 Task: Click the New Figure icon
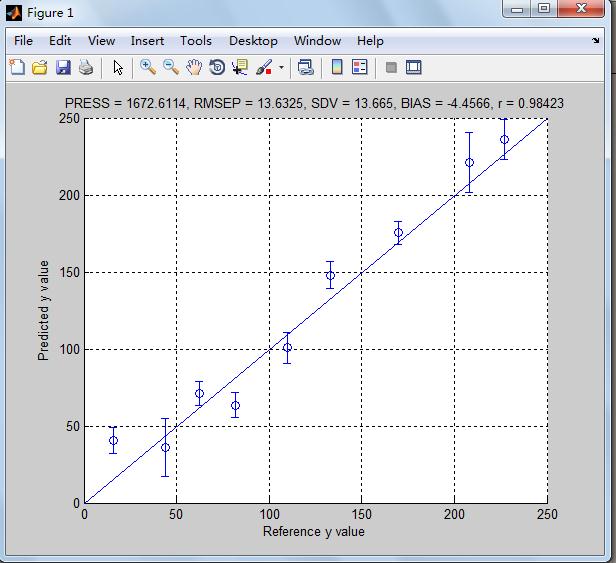pyautogui.click(x=17, y=68)
